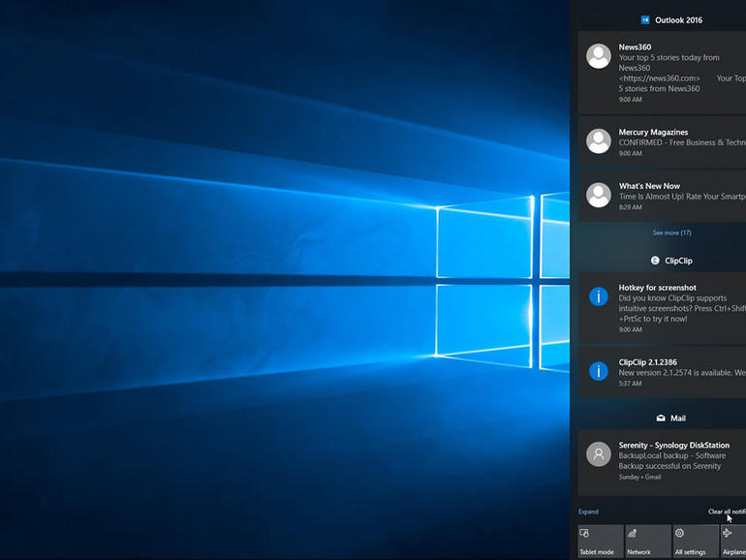Open the Network quick action
Screen dimensions: 746x560
(x=648, y=541)
